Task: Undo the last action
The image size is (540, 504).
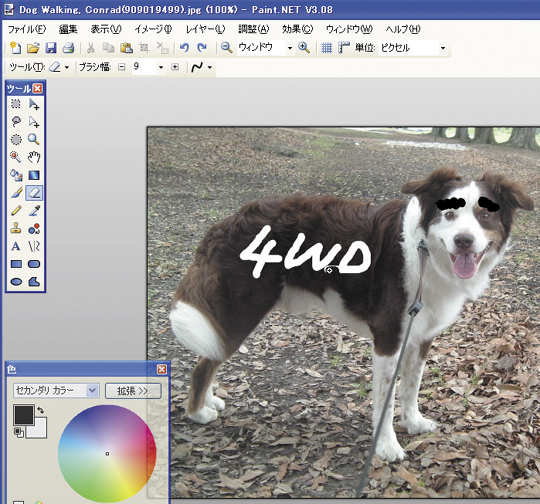Action: (x=184, y=48)
